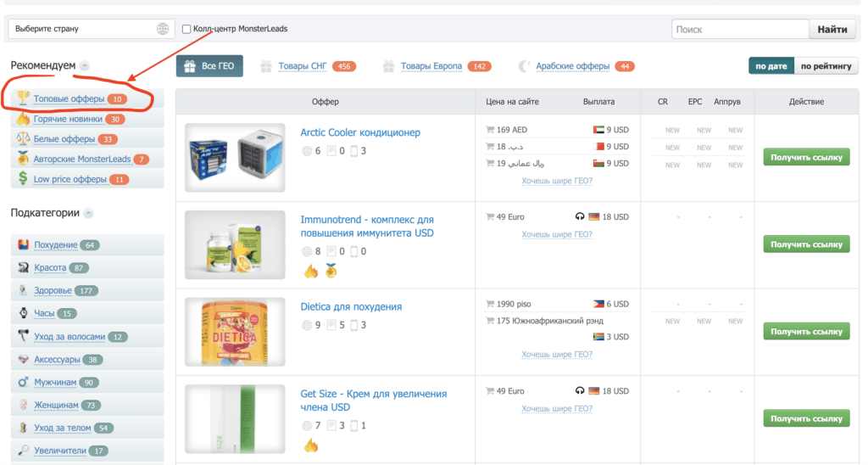Click Хочешь шире ГЕО under Arctic Cooler

pos(557,181)
